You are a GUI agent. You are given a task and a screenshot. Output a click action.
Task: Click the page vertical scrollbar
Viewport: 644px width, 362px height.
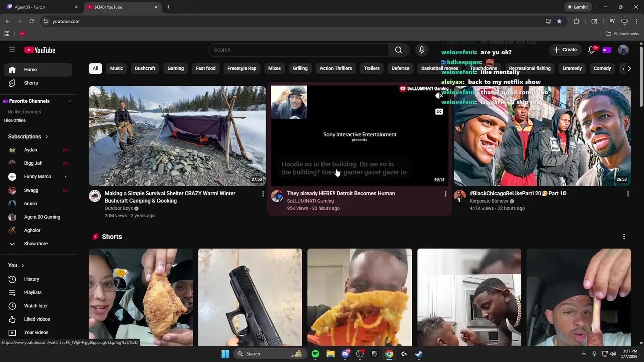pyautogui.click(x=641, y=75)
